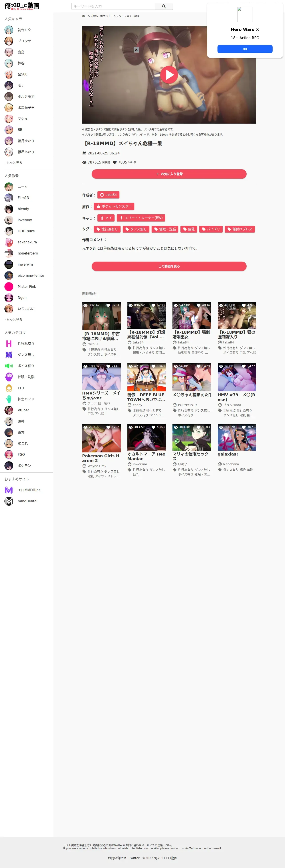Viewport: 285px width, 868px height.
Task: Click お気に入り登録 favorite button
Action: tap(169, 174)
